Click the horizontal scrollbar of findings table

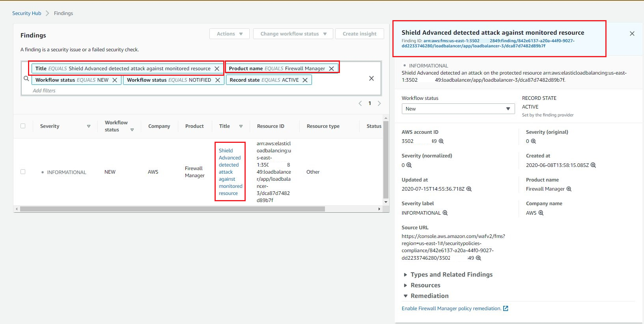point(172,209)
